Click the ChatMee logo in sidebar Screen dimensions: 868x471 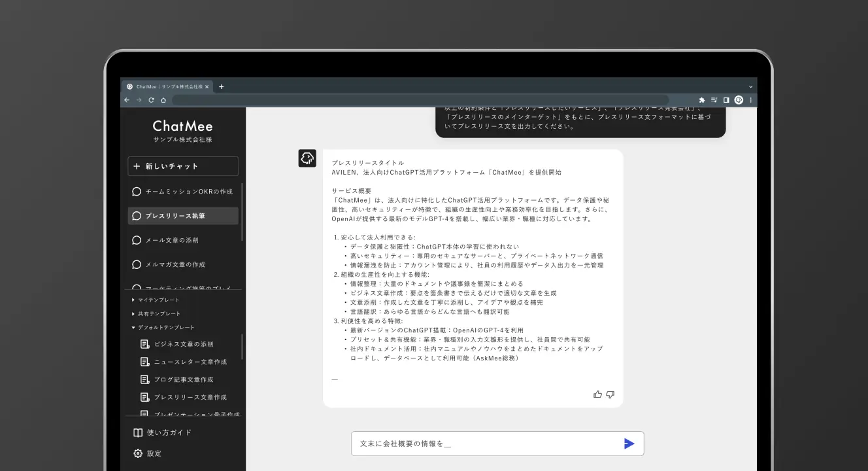point(183,126)
